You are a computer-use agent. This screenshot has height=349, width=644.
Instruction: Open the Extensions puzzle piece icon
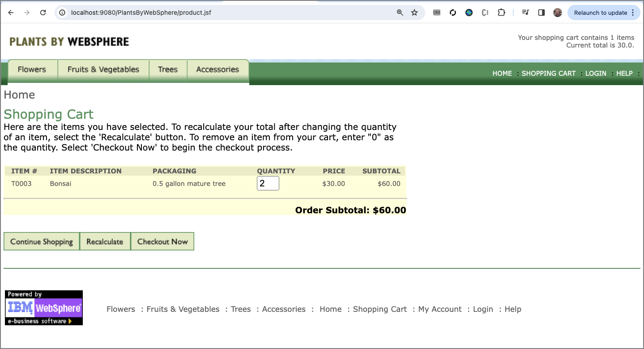pyautogui.click(x=501, y=13)
